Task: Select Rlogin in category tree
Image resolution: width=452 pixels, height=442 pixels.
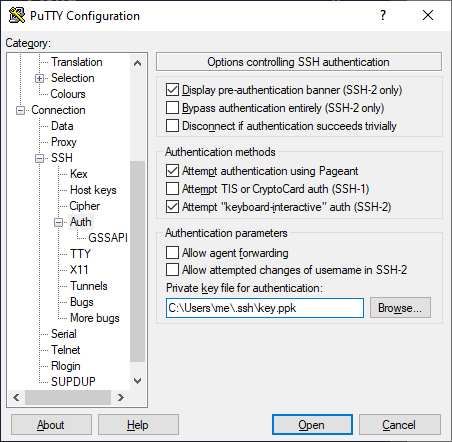Action: 65,366
